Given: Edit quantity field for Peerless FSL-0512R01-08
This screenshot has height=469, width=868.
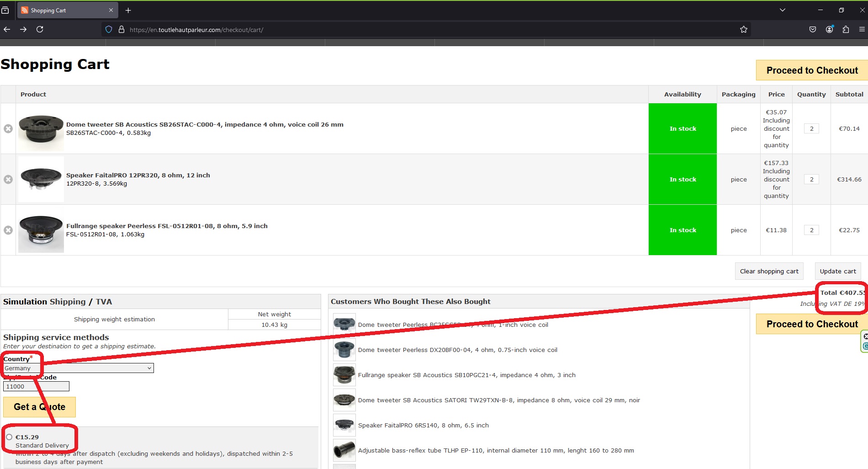Looking at the screenshot, I should click(811, 230).
